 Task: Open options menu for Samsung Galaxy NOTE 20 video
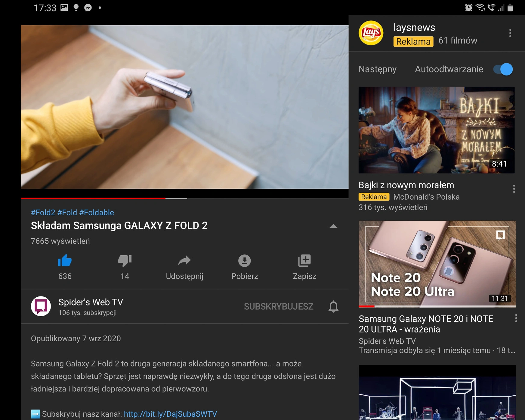[516, 318]
